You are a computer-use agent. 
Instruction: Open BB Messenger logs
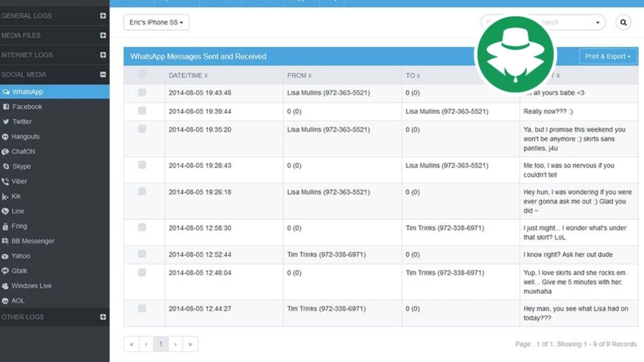[33, 241]
